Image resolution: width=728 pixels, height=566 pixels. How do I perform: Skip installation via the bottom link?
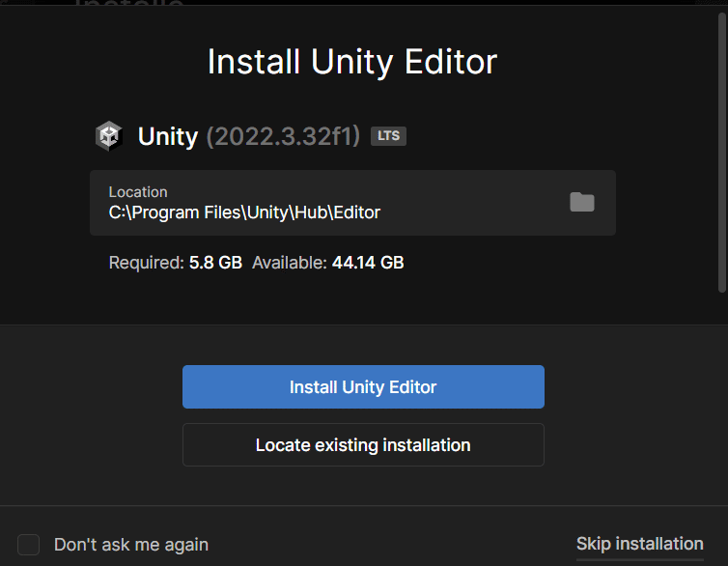640,544
